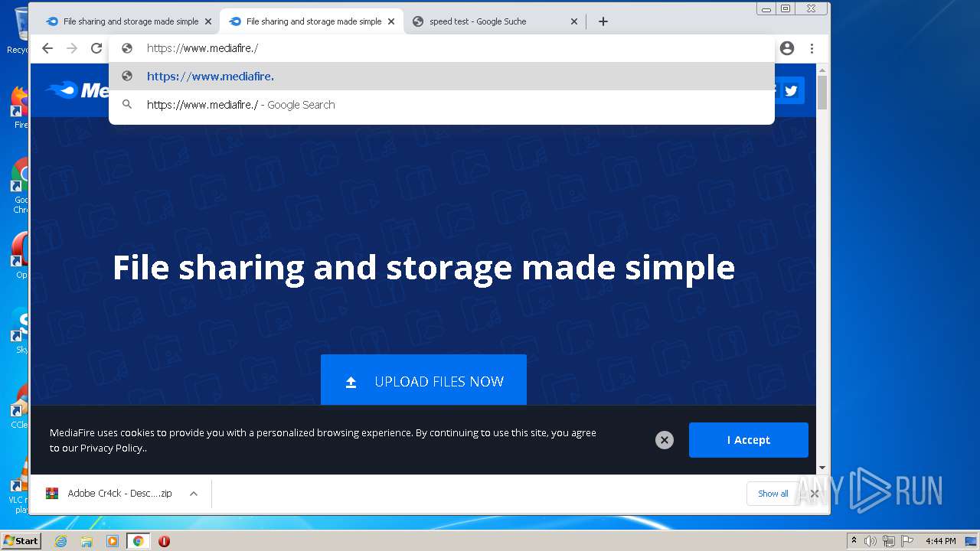Dismiss the cookie banner with X

pyautogui.click(x=665, y=440)
